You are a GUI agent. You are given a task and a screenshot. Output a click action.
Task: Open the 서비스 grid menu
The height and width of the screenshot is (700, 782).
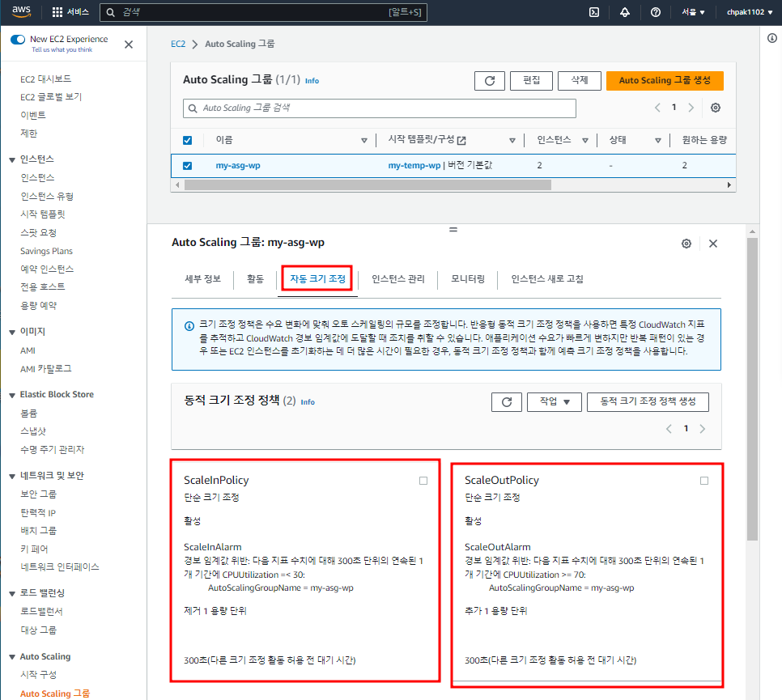[x=70, y=12]
